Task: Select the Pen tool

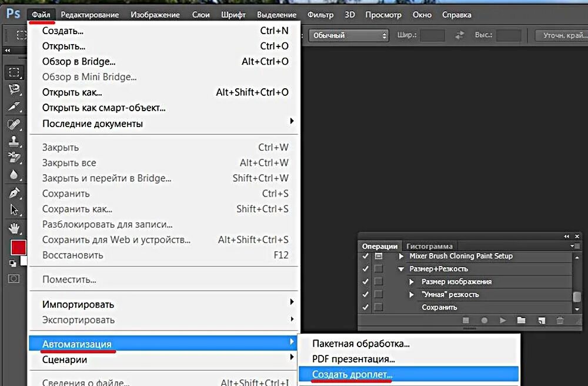Action: click(x=14, y=193)
